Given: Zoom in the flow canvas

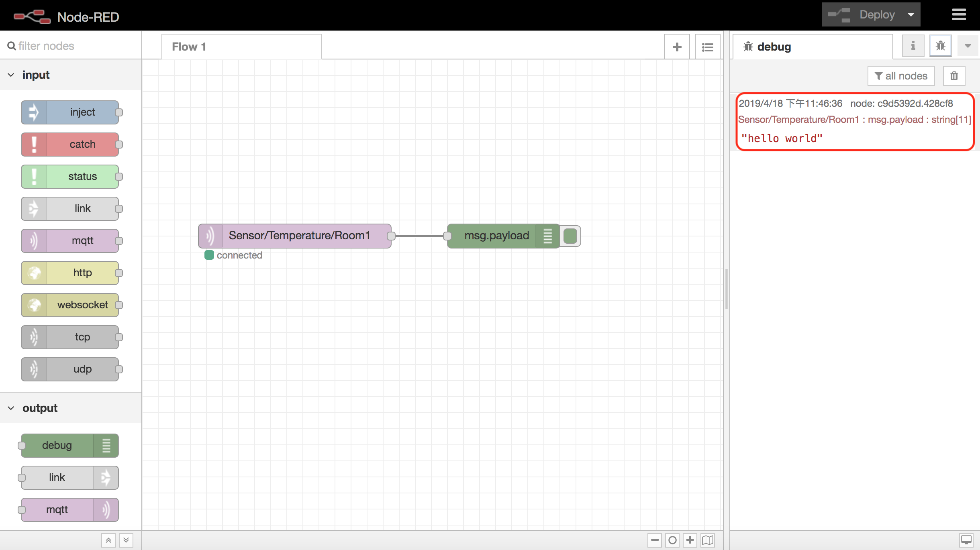Looking at the screenshot, I should pyautogui.click(x=690, y=540).
